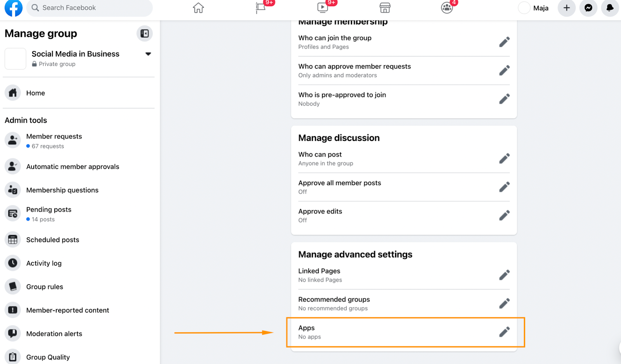Open the Home feed icon
The height and width of the screenshot is (364, 621).
coord(198,8)
